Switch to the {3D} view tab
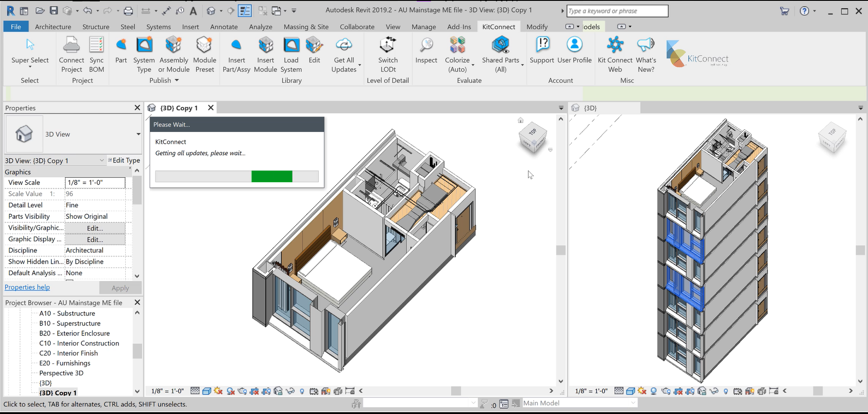 (590, 108)
